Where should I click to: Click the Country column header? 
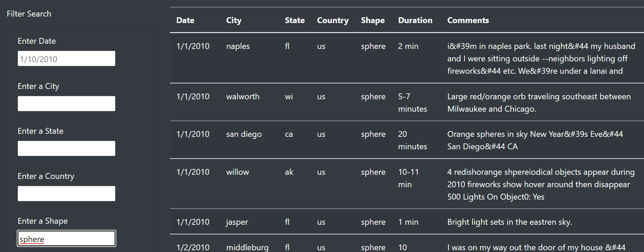coord(333,20)
